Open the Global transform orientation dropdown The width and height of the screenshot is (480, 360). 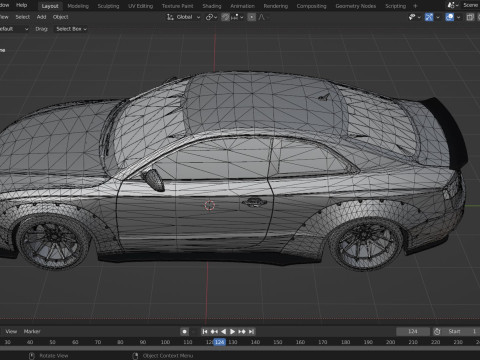click(x=184, y=17)
